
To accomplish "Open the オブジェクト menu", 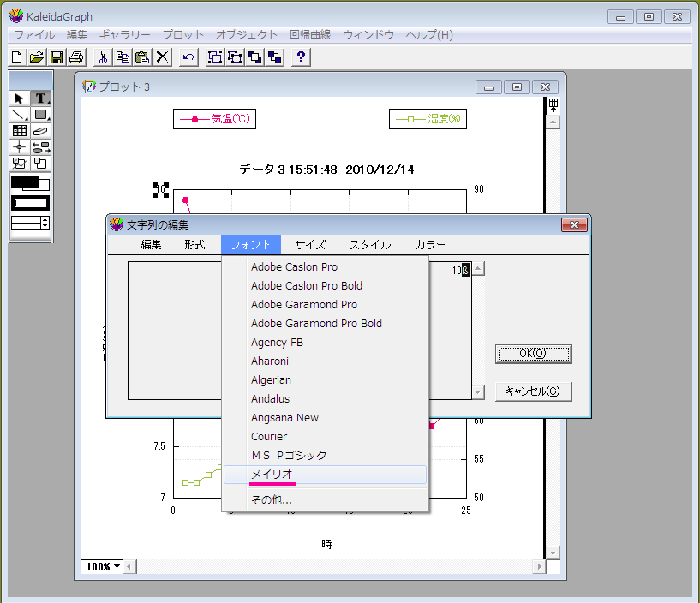I will 247,35.
